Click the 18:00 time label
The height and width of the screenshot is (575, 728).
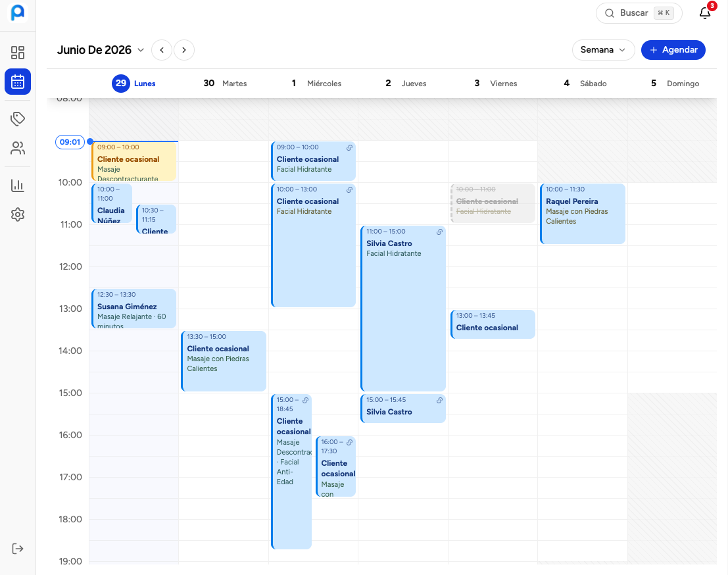tap(70, 519)
